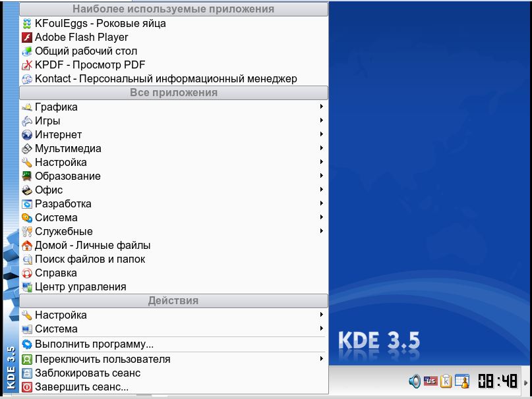Expand the Мультимедиа submenu arrow
This screenshot has width=532, height=399.
point(321,148)
